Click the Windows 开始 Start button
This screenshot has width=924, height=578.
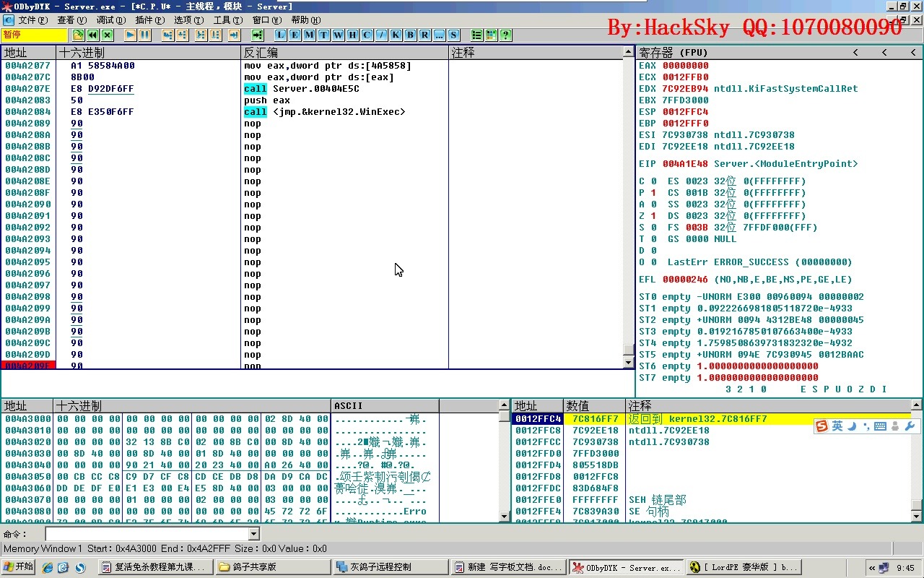[19, 567]
